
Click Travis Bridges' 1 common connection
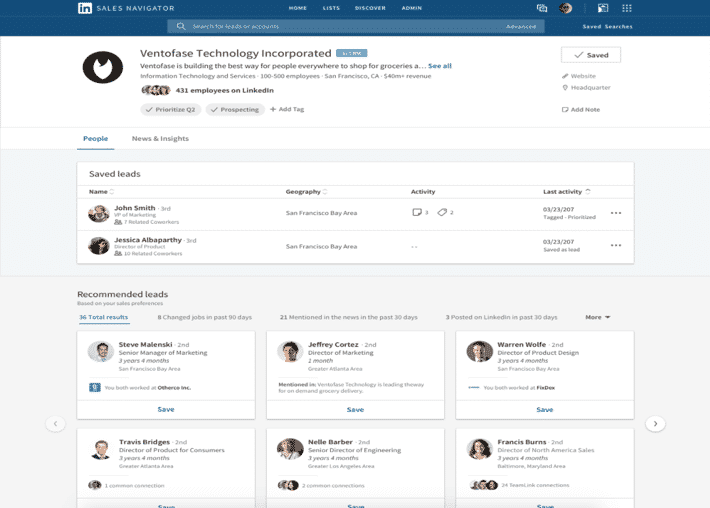click(134, 485)
